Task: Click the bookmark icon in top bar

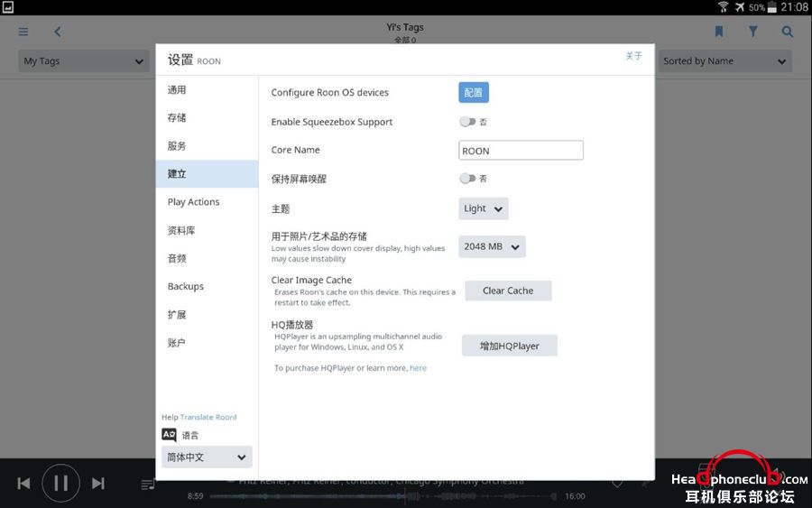Action: (x=719, y=32)
